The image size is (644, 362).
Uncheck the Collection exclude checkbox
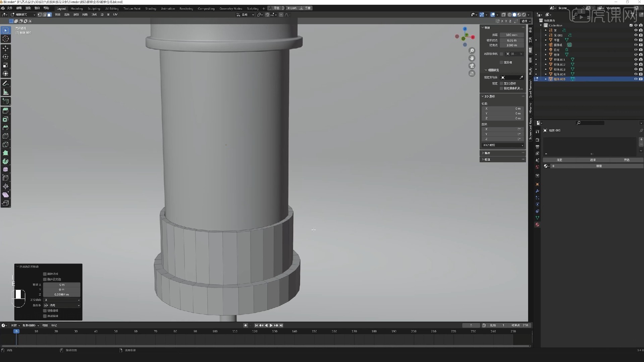[631, 25]
